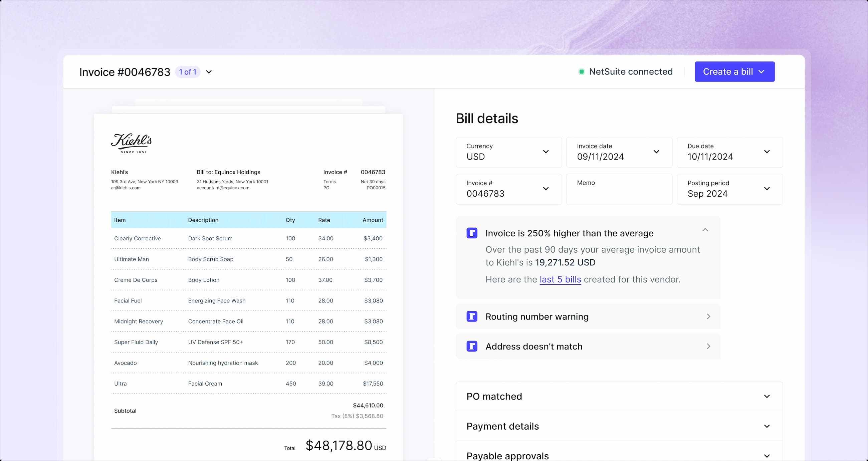Image resolution: width=868 pixels, height=461 pixels.
Task: Click the Ramp icon beside Address doesn't match
Action: click(x=472, y=346)
